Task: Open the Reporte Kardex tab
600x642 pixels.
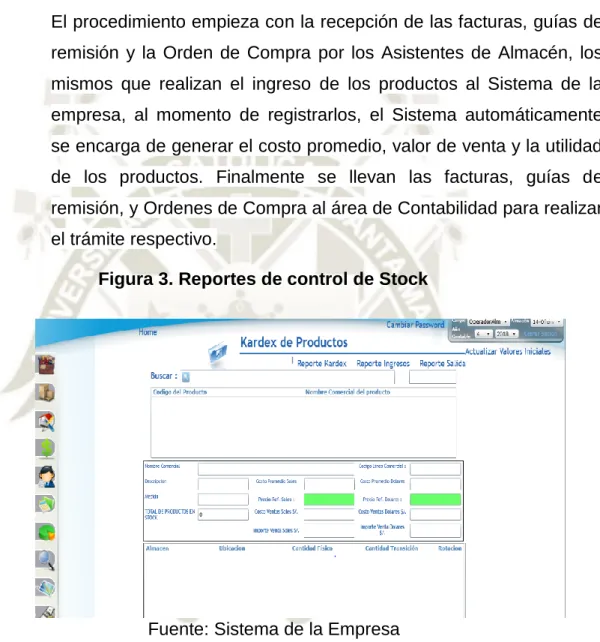Action: coord(322,364)
